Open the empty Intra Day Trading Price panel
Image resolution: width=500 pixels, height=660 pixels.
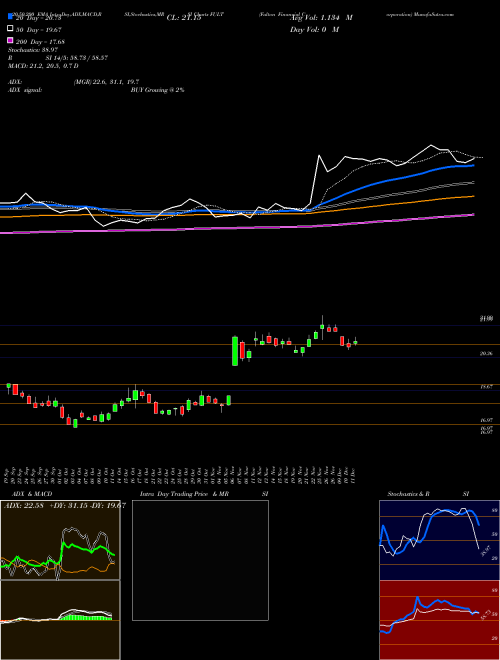click(200, 560)
